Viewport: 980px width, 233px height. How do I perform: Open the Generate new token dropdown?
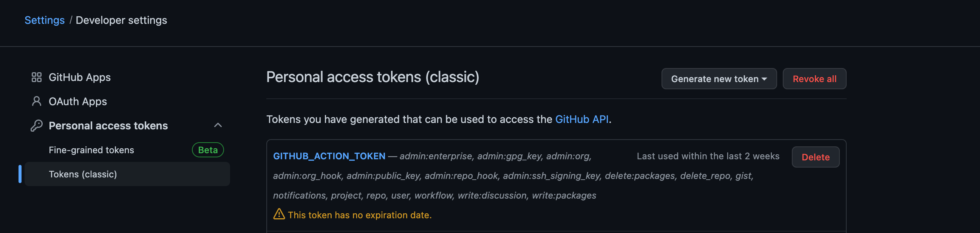point(719,79)
